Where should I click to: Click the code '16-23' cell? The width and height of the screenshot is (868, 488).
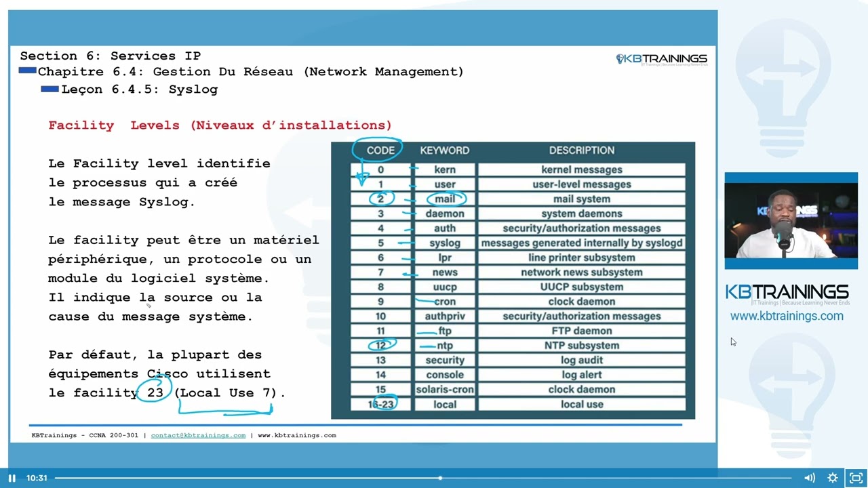(x=380, y=404)
